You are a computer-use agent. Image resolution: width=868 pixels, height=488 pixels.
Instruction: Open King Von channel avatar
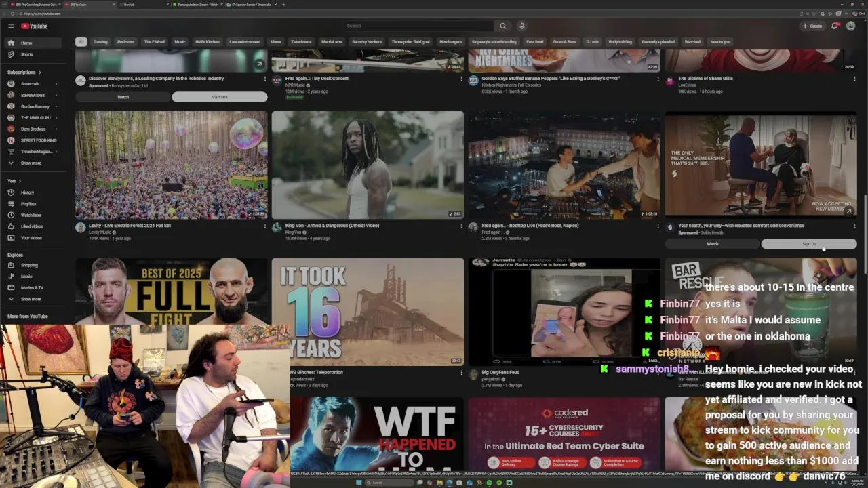click(x=277, y=228)
